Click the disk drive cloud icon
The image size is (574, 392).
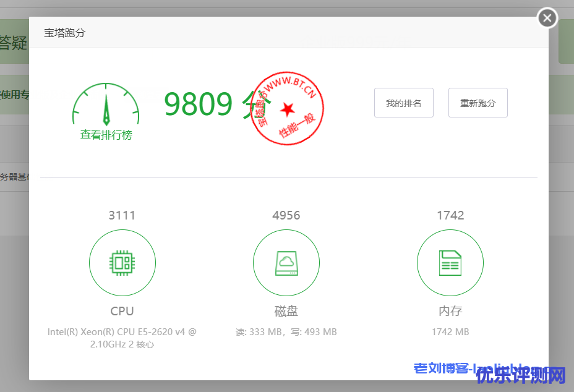[286, 263]
